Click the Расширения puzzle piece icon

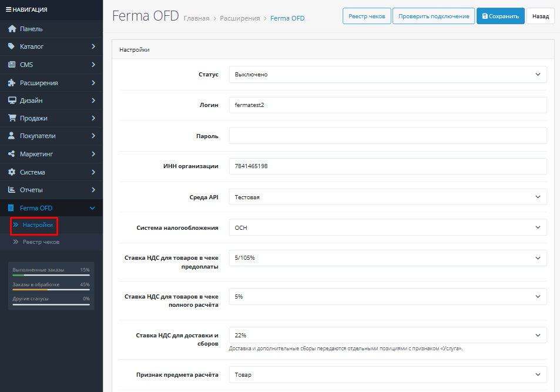[12, 82]
